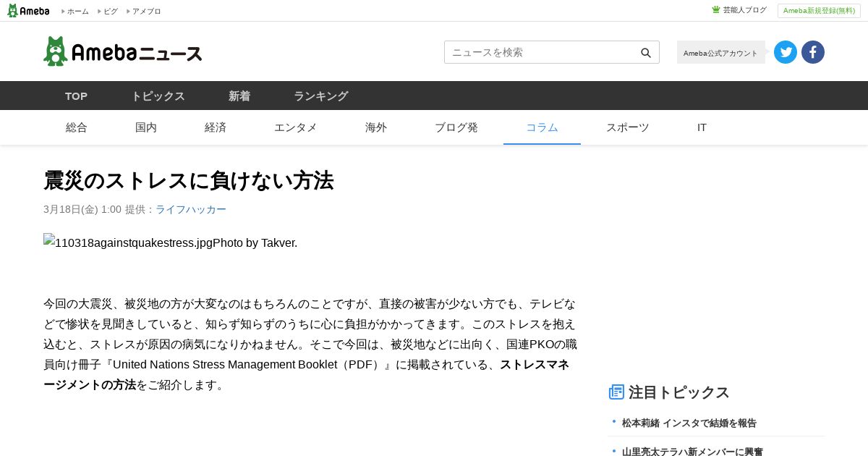Click the 注目トピックス heading text
The width and height of the screenshot is (868, 456).
pyautogui.click(x=679, y=392)
